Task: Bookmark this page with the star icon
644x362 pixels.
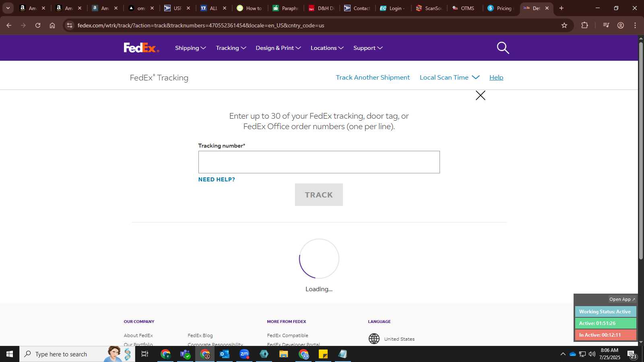Action: (564, 25)
